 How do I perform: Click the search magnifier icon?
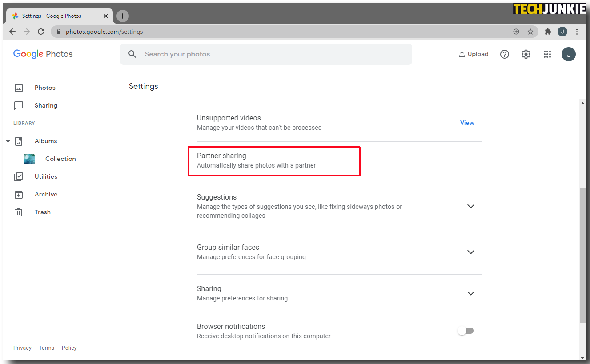coord(132,54)
